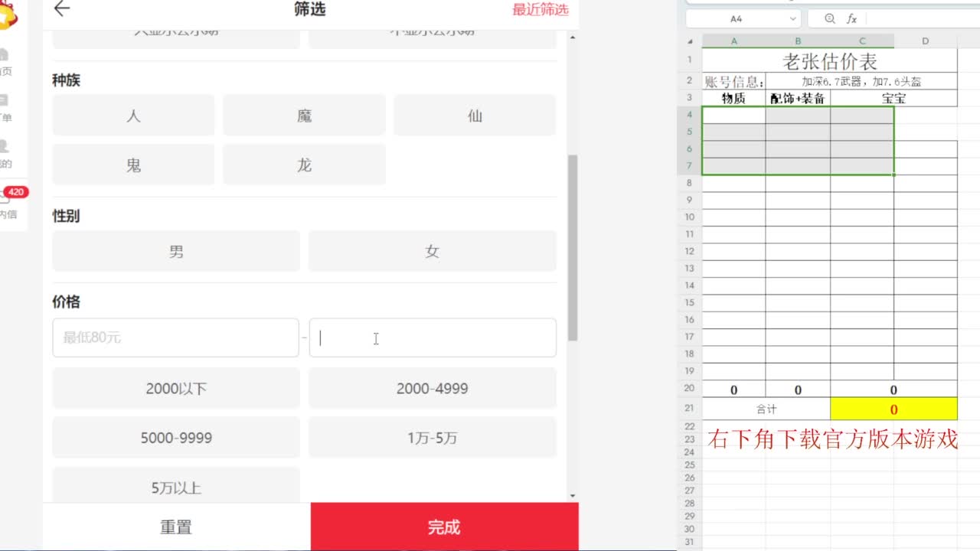The height and width of the screenshot is (551, 980).
Task: Select price range 5000-9999
Action: pos(176,438)
